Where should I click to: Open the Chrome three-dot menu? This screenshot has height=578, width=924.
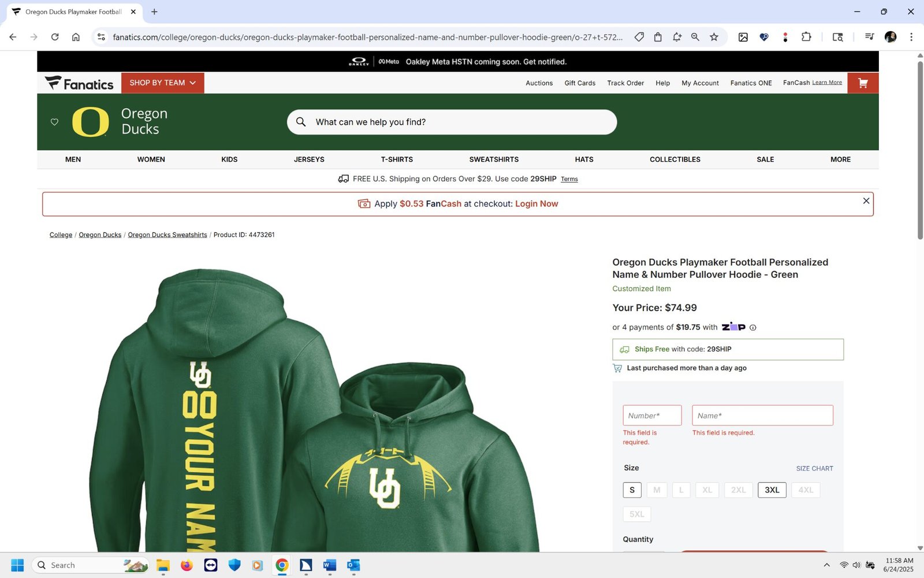point(911,37)
